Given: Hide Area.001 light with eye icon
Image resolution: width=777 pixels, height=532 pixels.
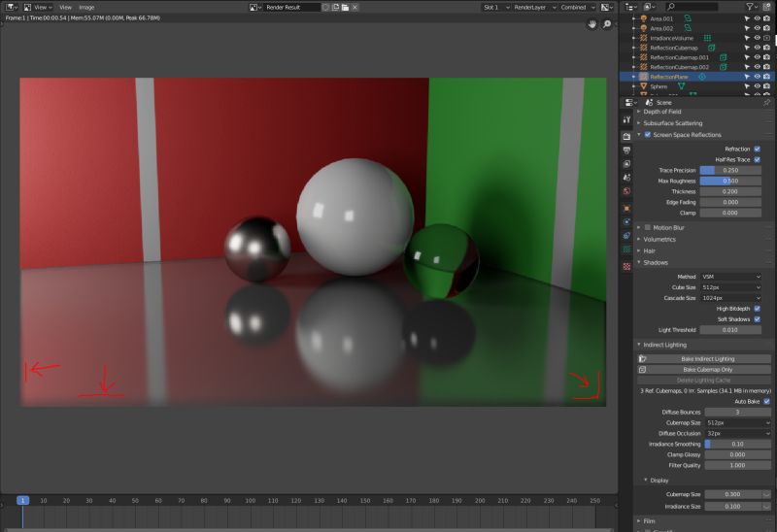Looking at the screenshot, I should click(x=758, y=18).
